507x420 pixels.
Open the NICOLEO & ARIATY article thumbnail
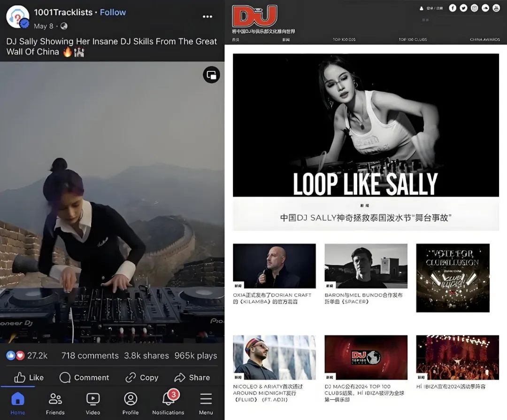[x=274, y=357]
